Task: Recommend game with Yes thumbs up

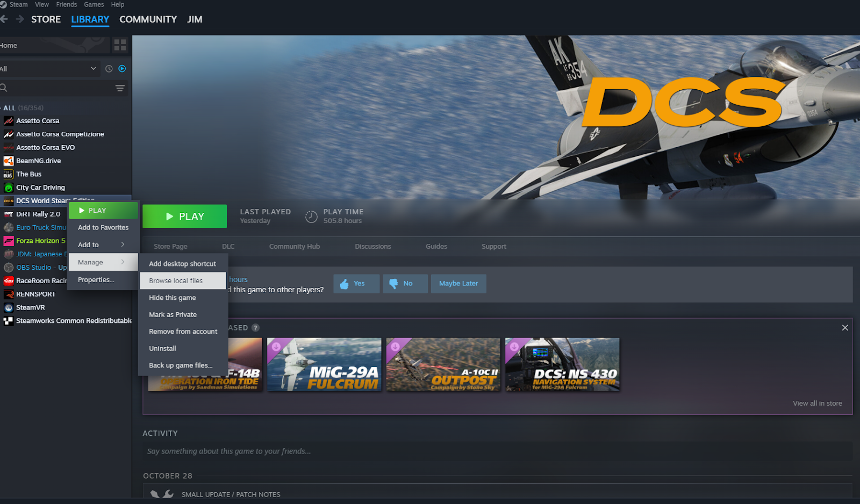Action: pyautogui.click(x=356, y=284)
